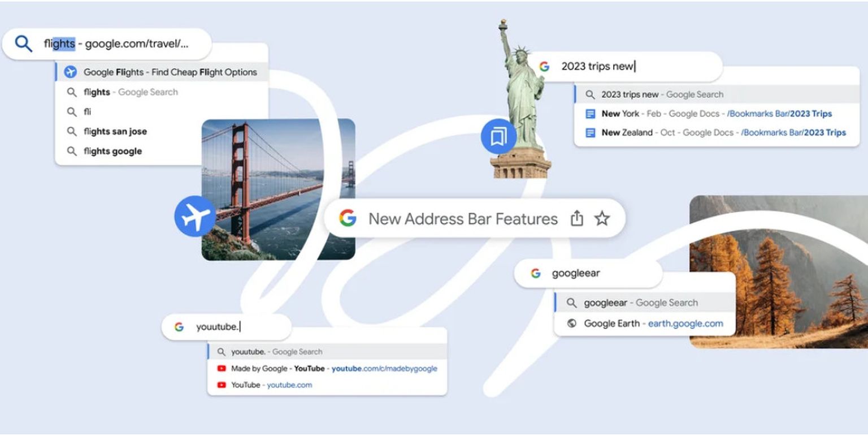Viewport: 868px width, 436px height.
Task: Bookmark page with the star icon
Action: pos(602,218)
